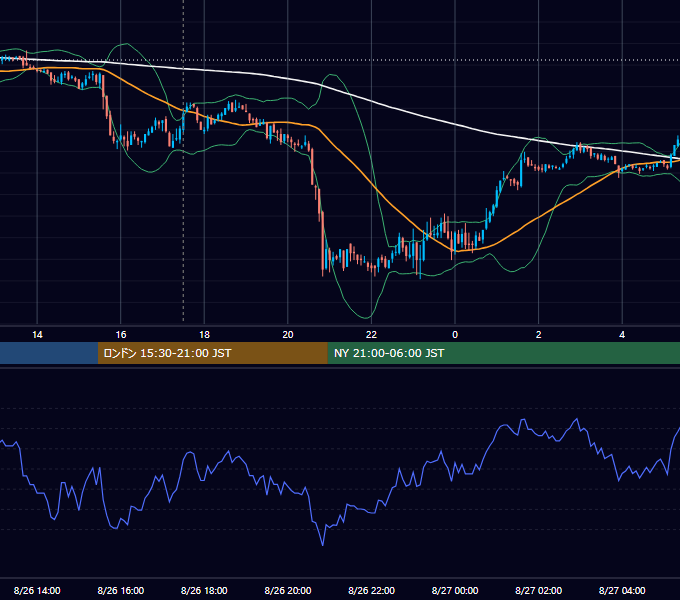The height and width of the screenshot is (600, 680).
Task: Click the 22 hour label on price chart axis
Action: [371, 335]
